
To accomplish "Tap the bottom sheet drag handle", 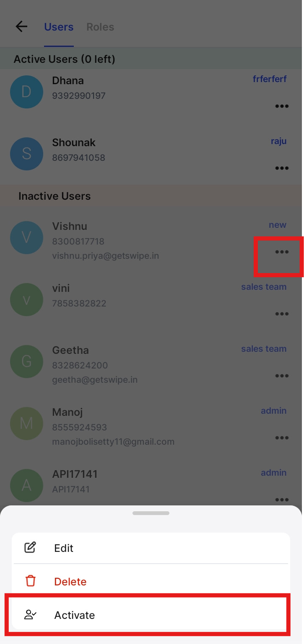I will pyautogui.click(x=151, y=513).
